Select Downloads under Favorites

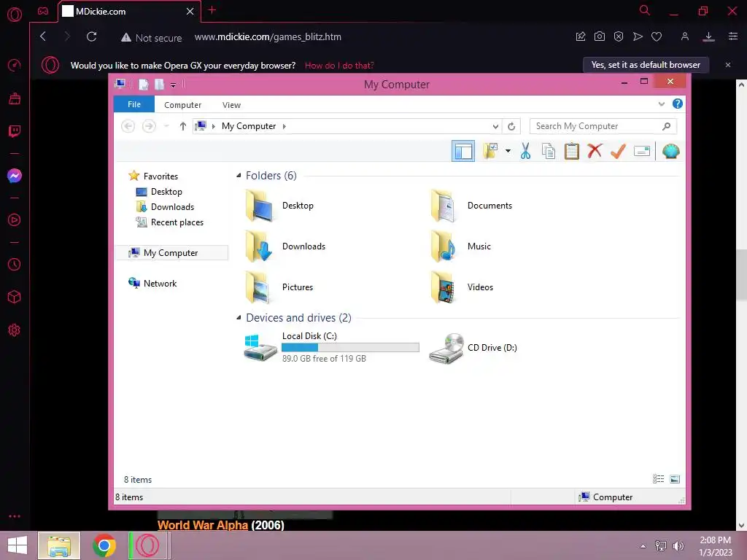(x=165, y=206)
